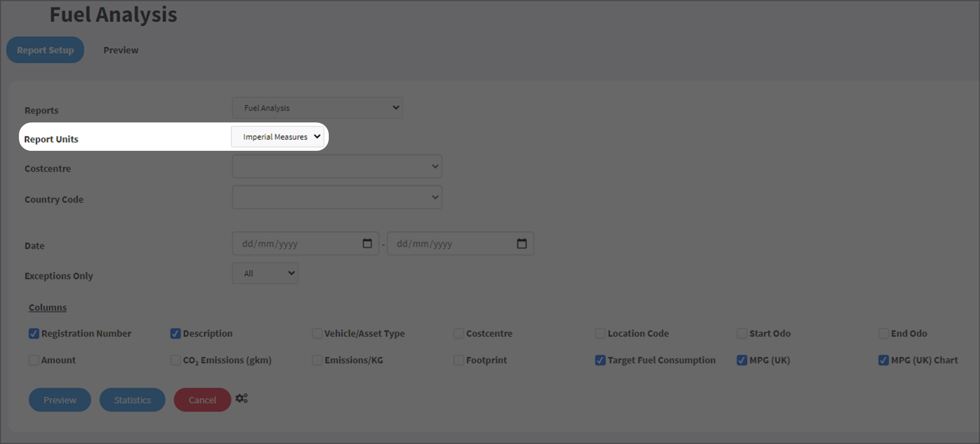
Task: Open the Exceptions Only dropdown set to All
Action: pos(265,273)
